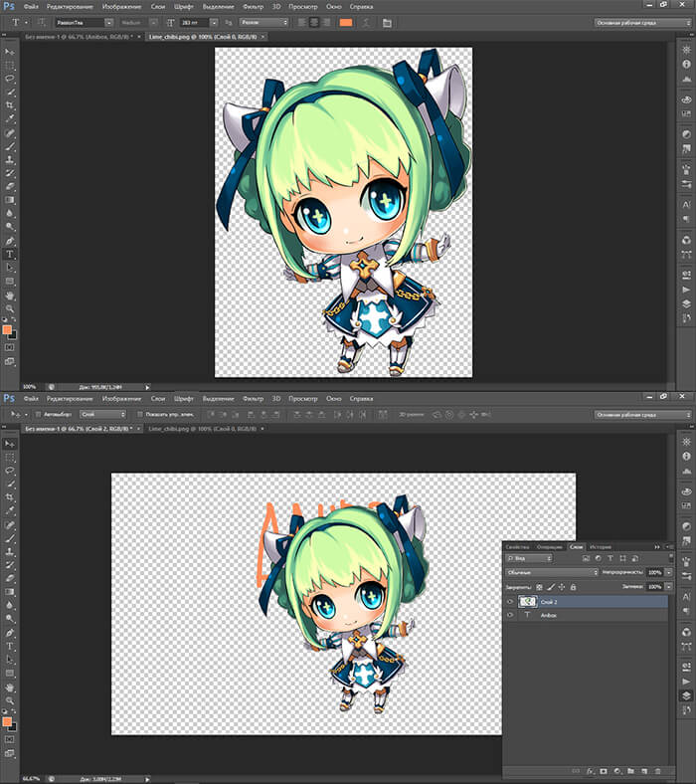Toggle visibility of the Anibox text layer
This screenshot has height=784, width=696.
[x=510, y=616]
